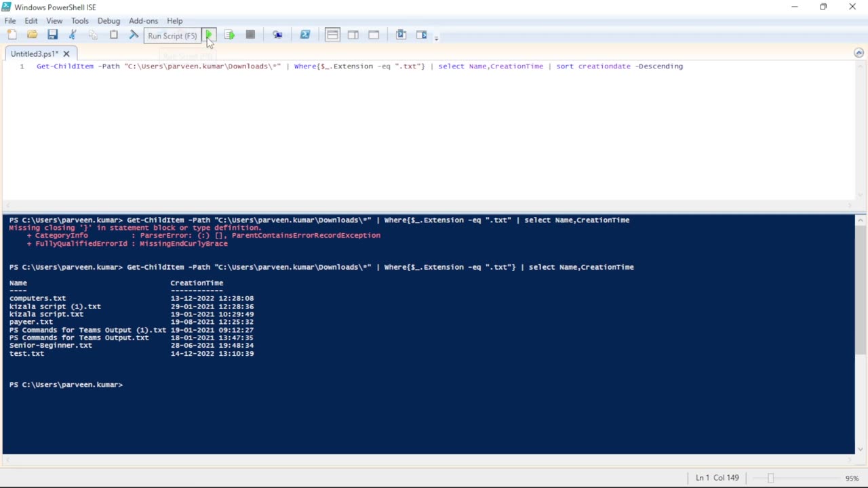Adjust the zoom slider in status bar
This screenshot has width=868, height=488.
coord(770,478)
